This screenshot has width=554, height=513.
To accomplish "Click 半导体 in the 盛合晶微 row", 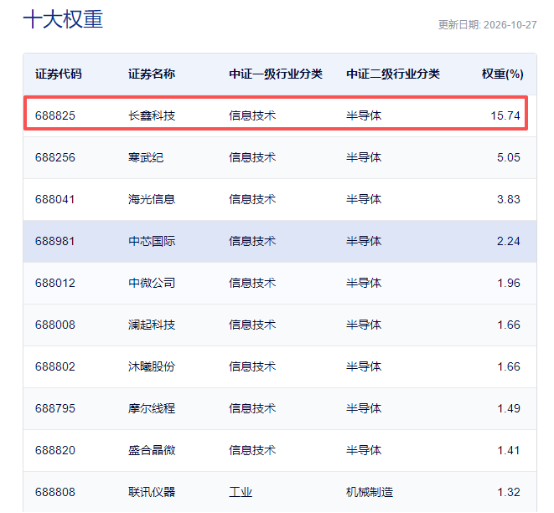I will 364,450.
